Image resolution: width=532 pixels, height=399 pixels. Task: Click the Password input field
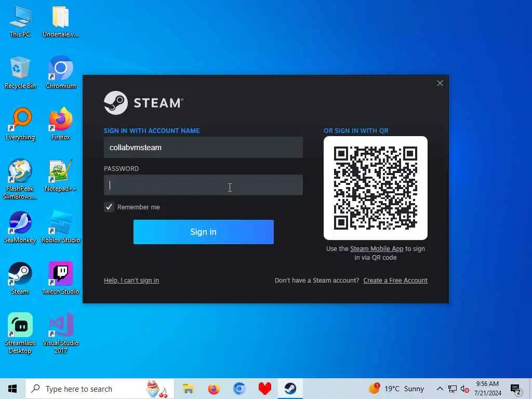(x=203, y=185)
